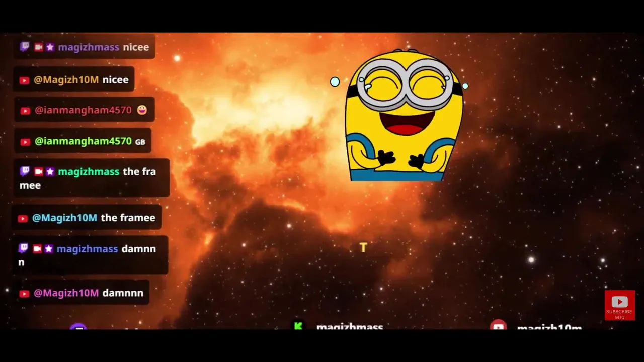Viewport: 644px width, 362px height.
Task: Click the camera badge in magizhmass damnnn row
Action: [x=37, y=249]
